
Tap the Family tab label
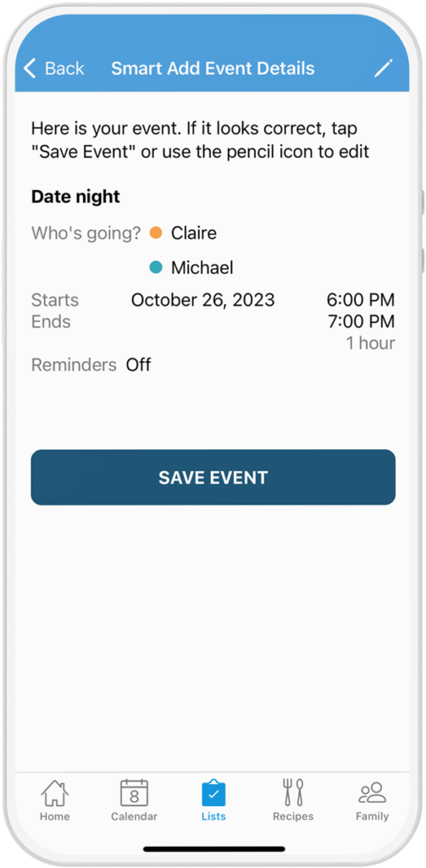pos(373,816)
